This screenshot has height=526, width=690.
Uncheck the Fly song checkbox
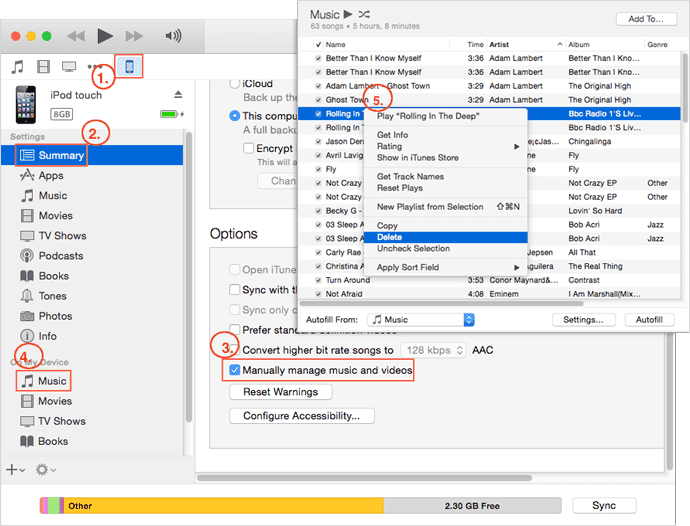318,169
